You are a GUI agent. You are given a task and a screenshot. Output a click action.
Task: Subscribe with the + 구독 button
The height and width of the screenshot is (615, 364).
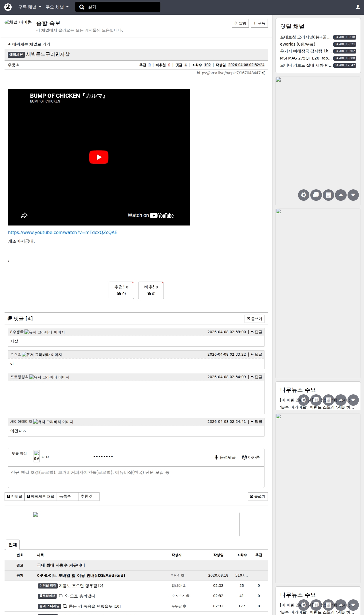(x=259, y=23)
